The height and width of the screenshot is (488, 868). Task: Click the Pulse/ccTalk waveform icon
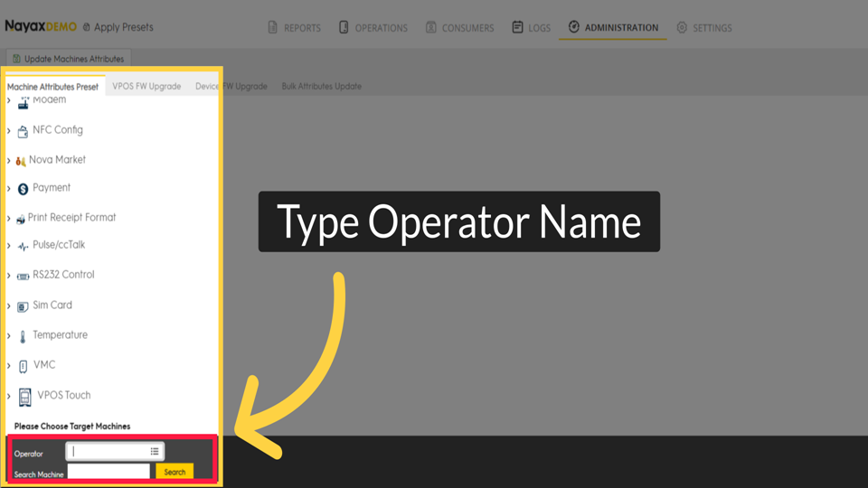tap(23, 247)
